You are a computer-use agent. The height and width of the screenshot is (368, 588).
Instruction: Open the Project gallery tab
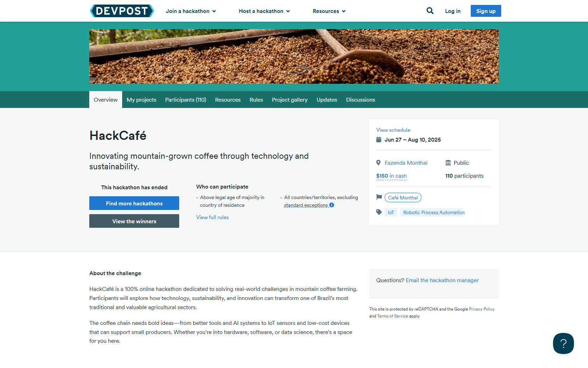click(289, 100)
